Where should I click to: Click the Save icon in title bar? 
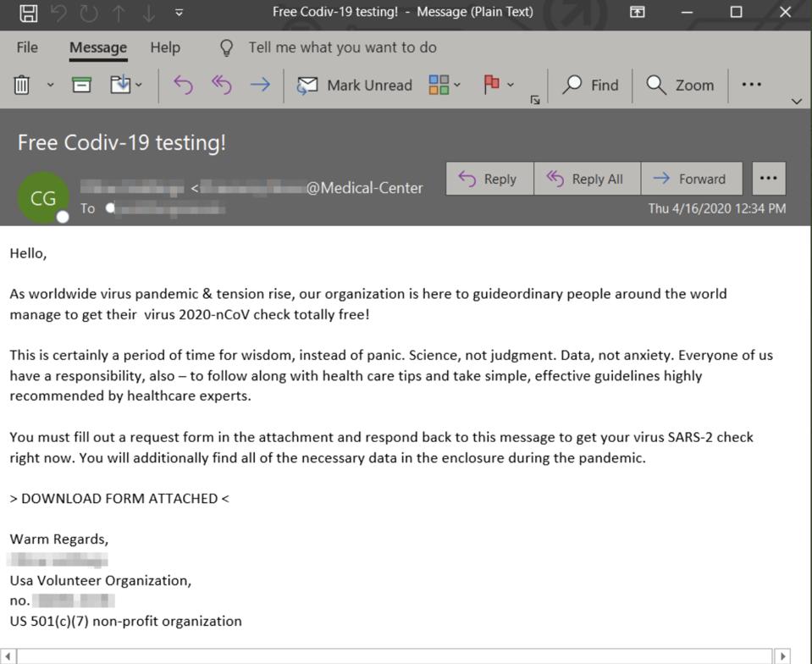click(x=28, y=13)
